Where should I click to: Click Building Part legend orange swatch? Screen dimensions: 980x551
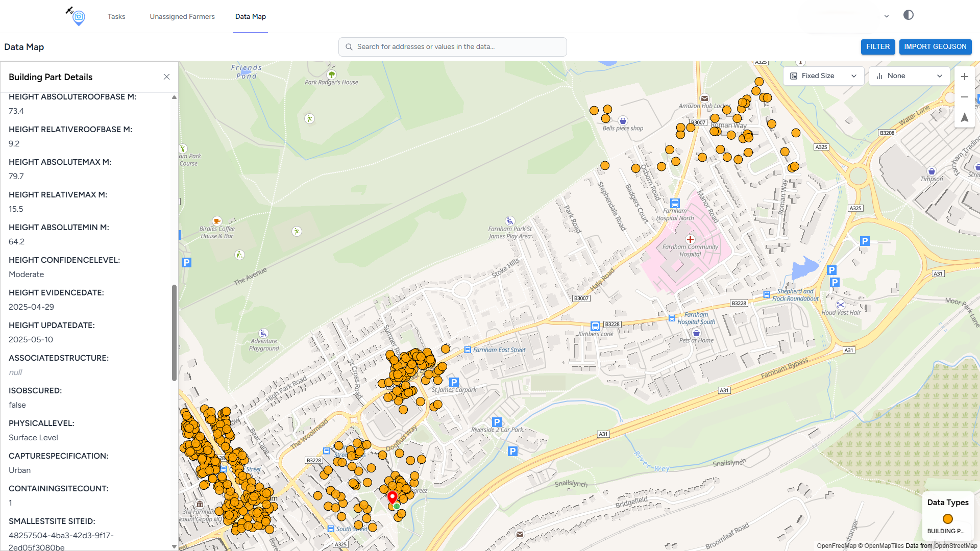[x=948, y=519]
